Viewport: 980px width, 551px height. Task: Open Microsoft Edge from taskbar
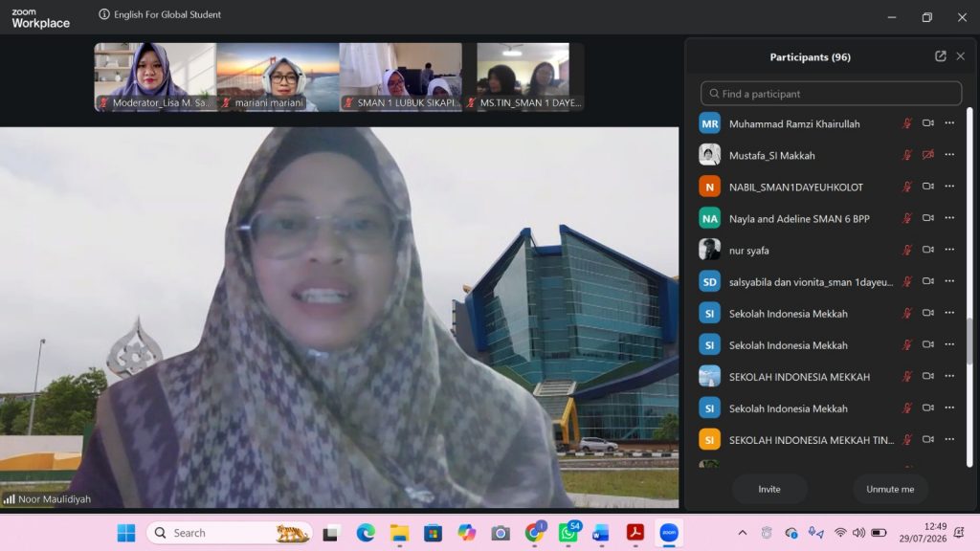(x=365, y=533)
